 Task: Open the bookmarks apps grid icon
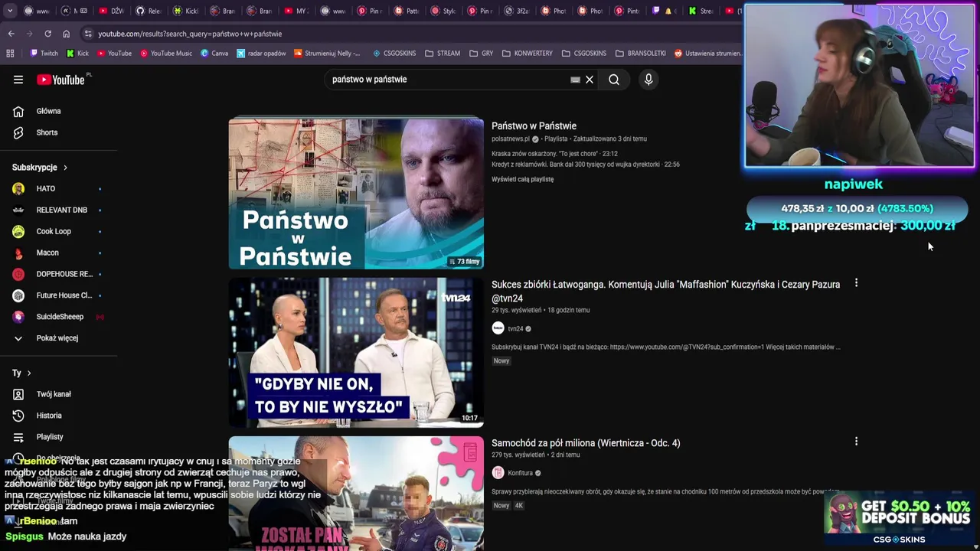tap(10, 54)
